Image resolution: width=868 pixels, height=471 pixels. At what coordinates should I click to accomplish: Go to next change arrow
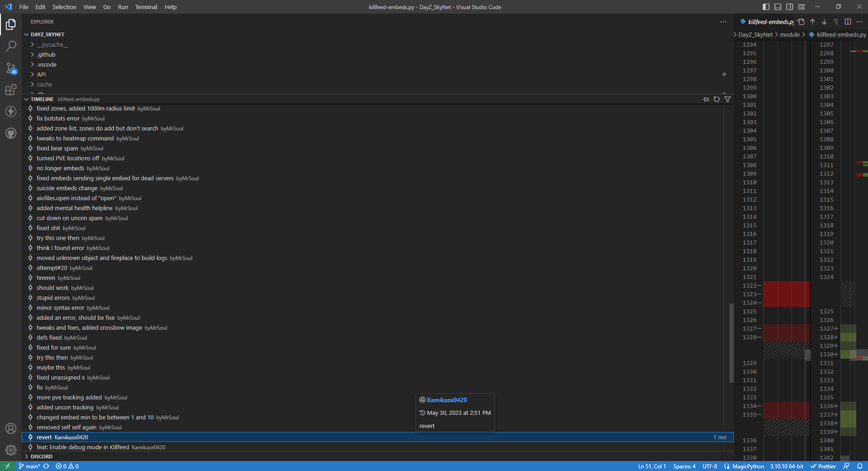(825, 22)
